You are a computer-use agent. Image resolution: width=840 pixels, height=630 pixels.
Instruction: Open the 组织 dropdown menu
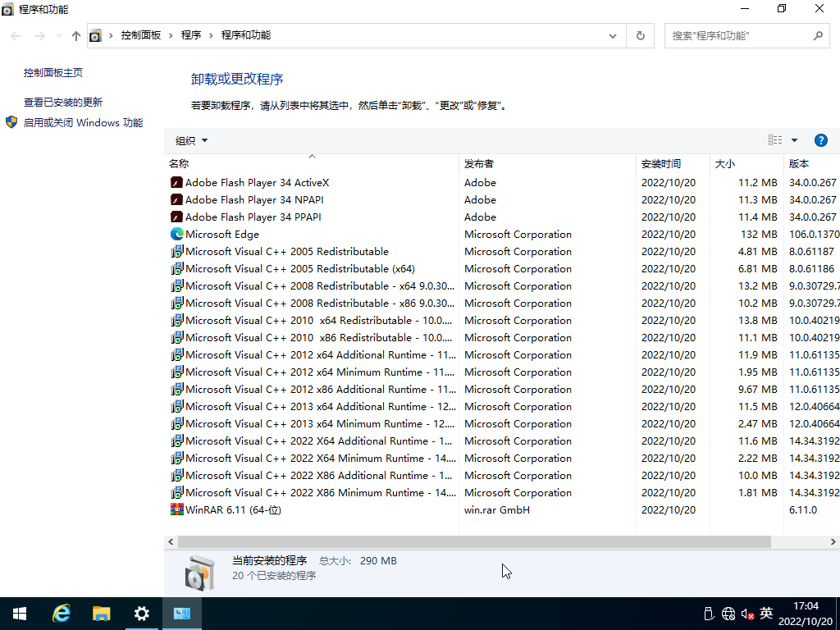pos(191,141)
